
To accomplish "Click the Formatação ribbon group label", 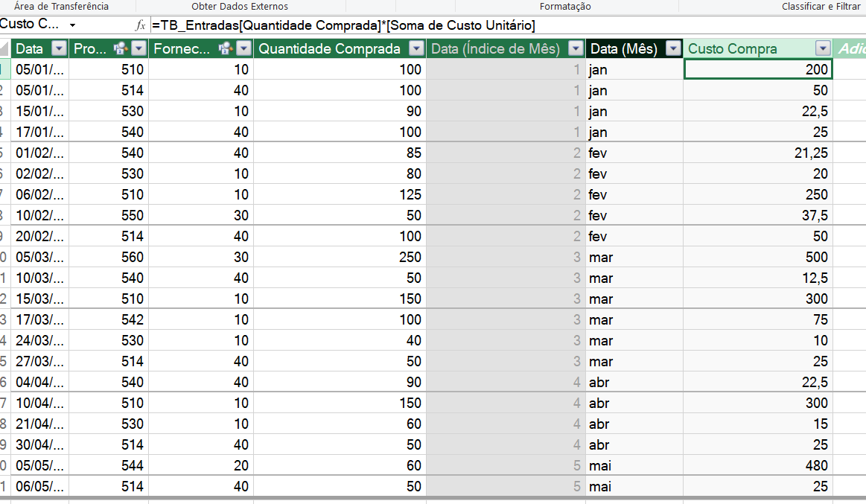I will (565, 7).
